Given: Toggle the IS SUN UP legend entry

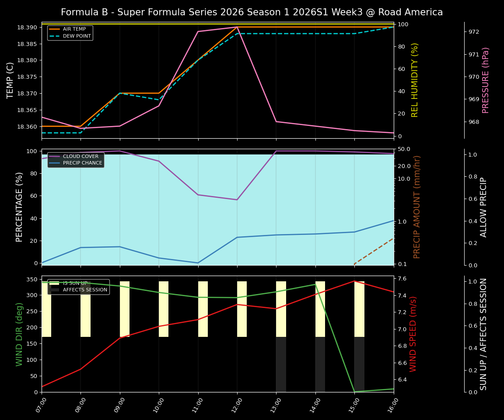Looking at the screenshot, I should pos(73,283).
